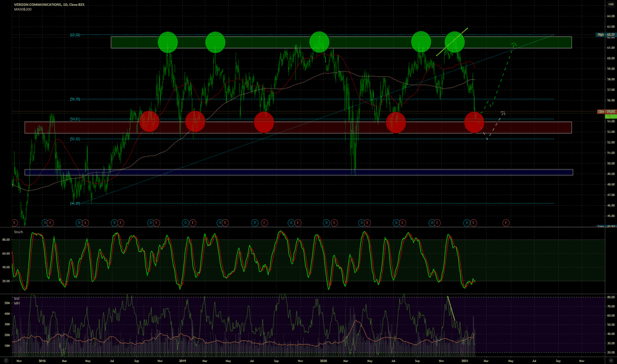Click the 2018 label on time axis
The image size is (617, 364).
coord(42,361)
